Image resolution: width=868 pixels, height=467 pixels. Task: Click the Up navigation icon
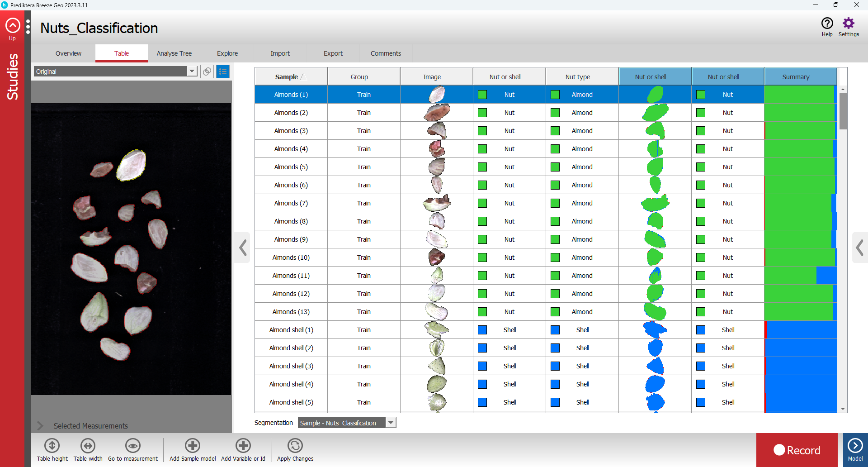tap(12, 26)
